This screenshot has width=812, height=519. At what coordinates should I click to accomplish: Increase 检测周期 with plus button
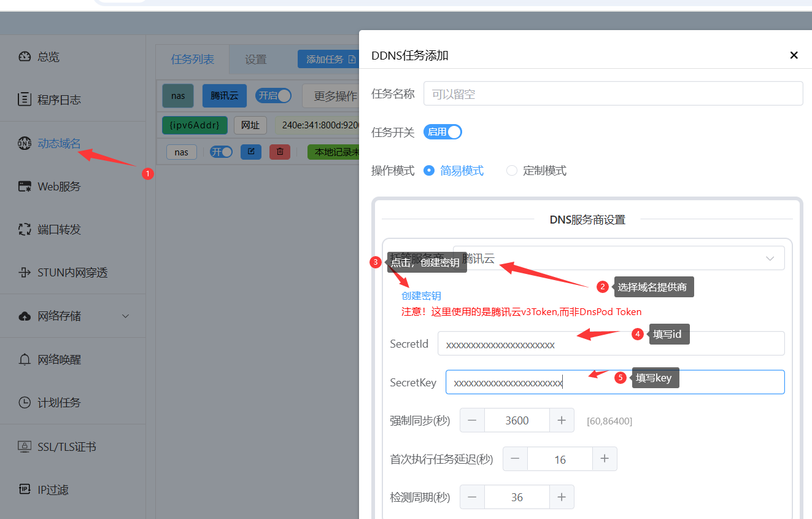coord(562,497)
